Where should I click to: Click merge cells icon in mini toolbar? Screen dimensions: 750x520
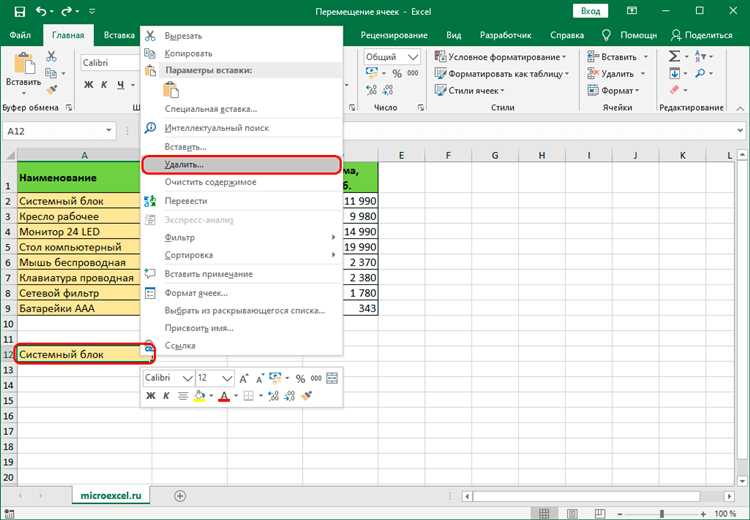point(332,378)
